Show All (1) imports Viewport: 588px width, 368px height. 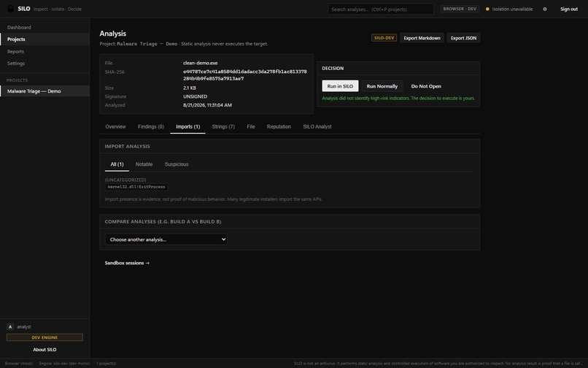point(117,164)
